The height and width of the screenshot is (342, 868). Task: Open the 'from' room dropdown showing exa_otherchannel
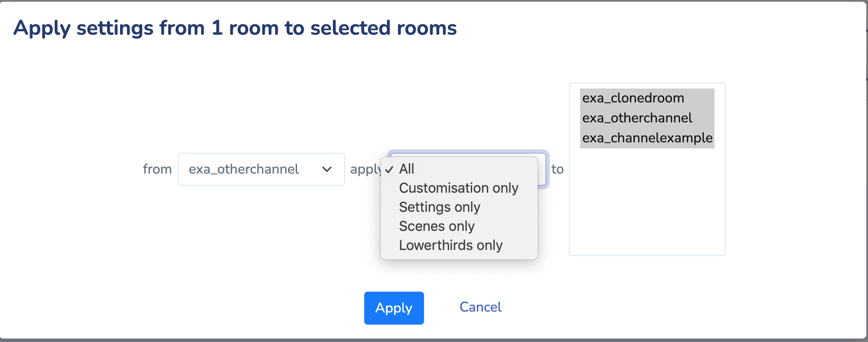pos(261,169)
